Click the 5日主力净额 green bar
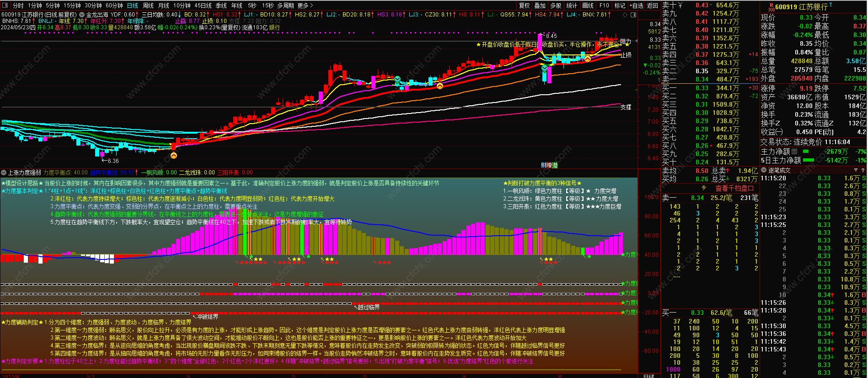Image resolution: width=868 pixels, height=378 pixels. pos(809,160)
